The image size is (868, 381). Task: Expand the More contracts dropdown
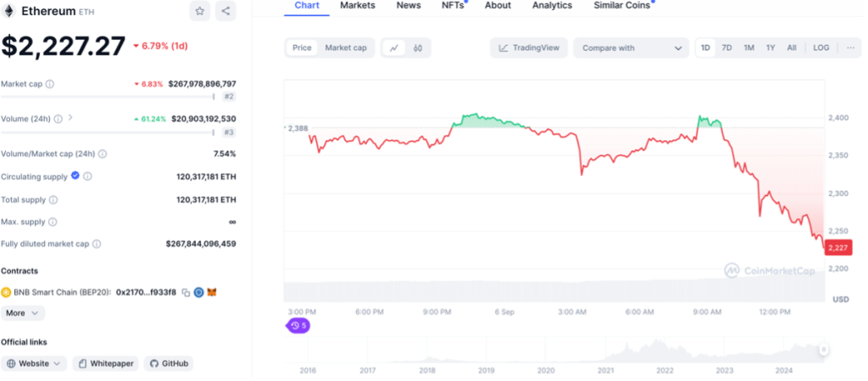pos(23,313)
